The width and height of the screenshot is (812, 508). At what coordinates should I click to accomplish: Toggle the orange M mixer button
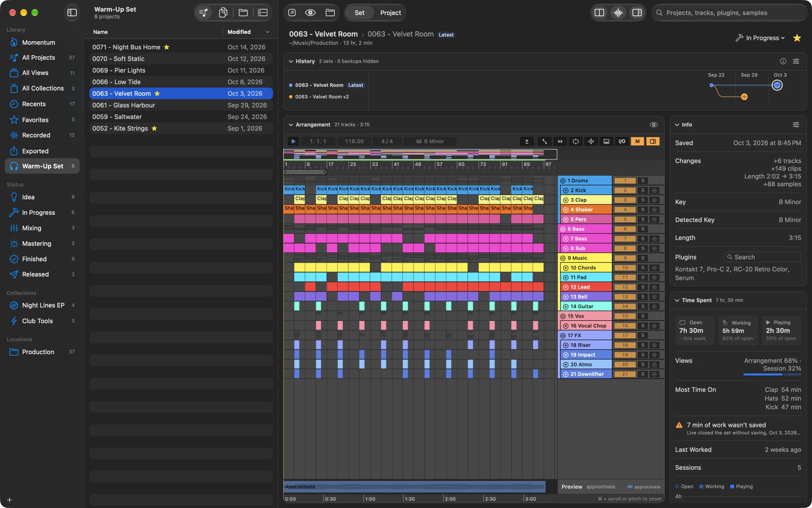point(637,142)
